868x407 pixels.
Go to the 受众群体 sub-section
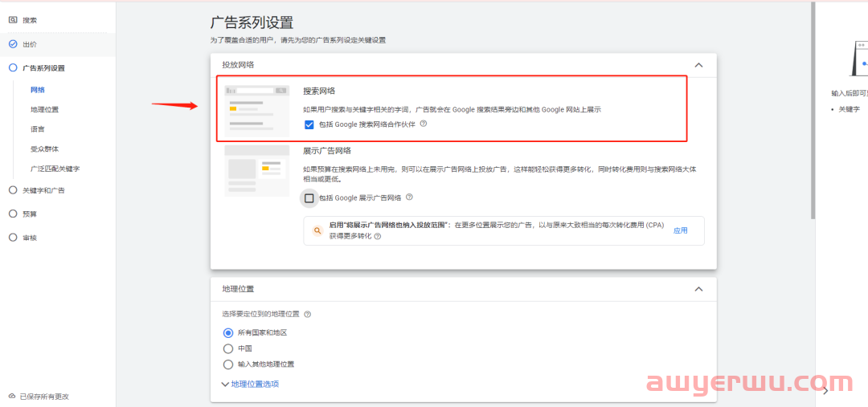pyautogui.click(x=45, y=149)
